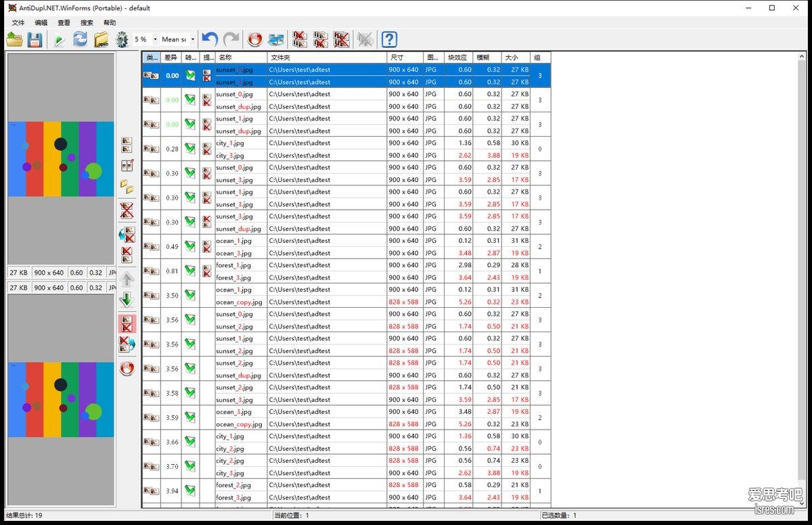Open help with the question mark icon

(389, 39)
